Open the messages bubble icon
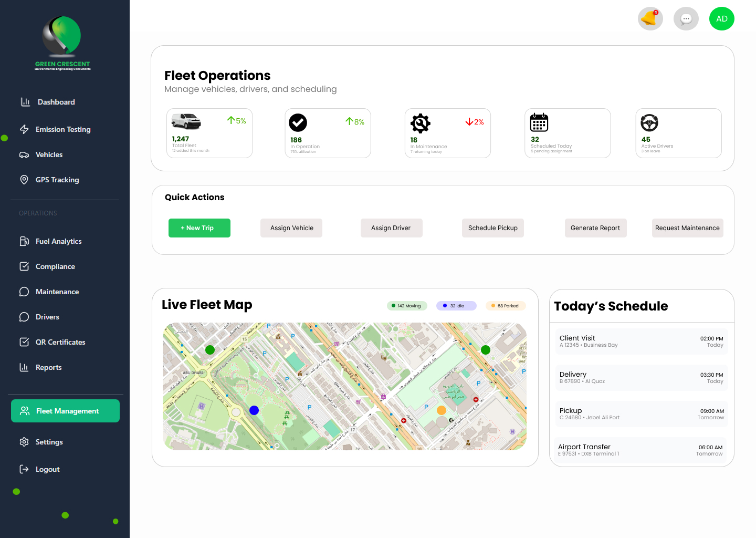The image size is (756, 538). pyautogui.click(x=686, y=18)
